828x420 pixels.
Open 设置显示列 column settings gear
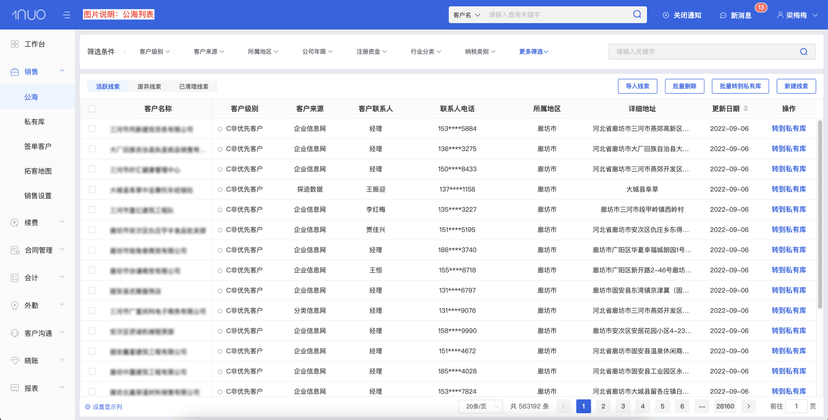(x=88, y=407)
